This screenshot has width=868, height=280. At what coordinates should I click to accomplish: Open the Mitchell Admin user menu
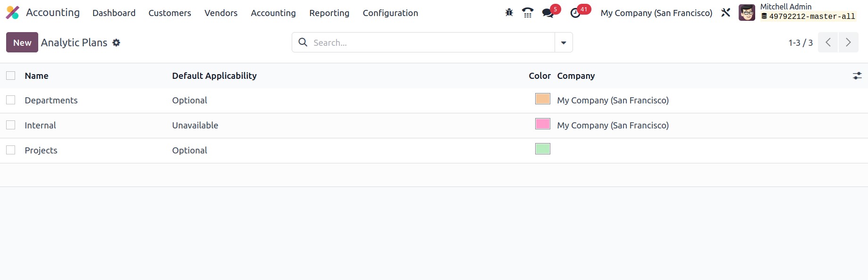click(798, 12)
